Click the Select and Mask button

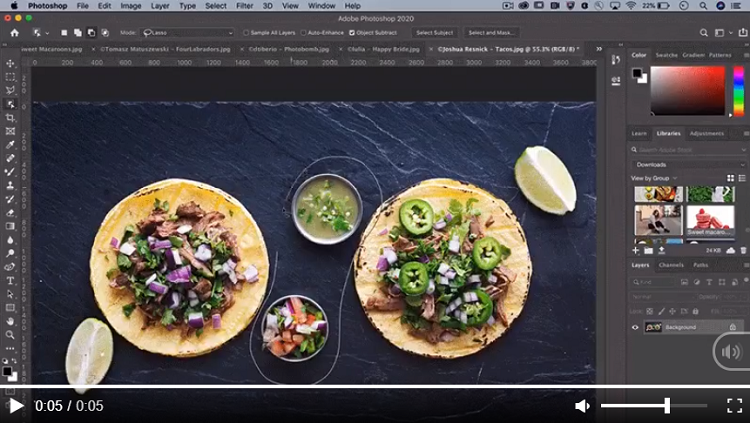pos(491,33)
